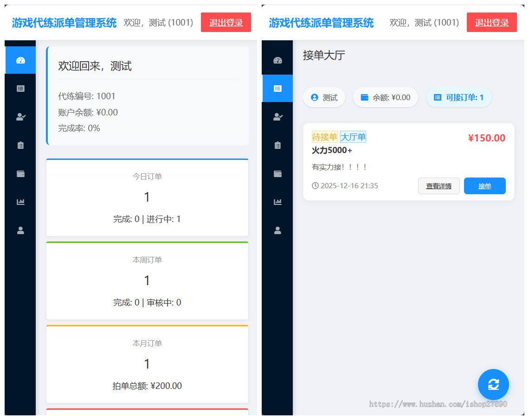Image resolution: width=529 pixels, height=420 pixels.
Task: Open profile person icon in right panel sidebar
Action: coord(277,230)
